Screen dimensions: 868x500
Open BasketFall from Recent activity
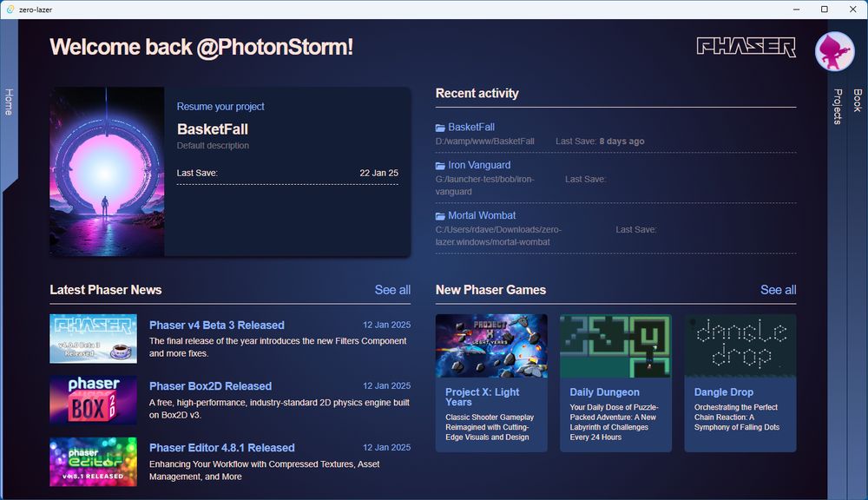coord(471,128)
